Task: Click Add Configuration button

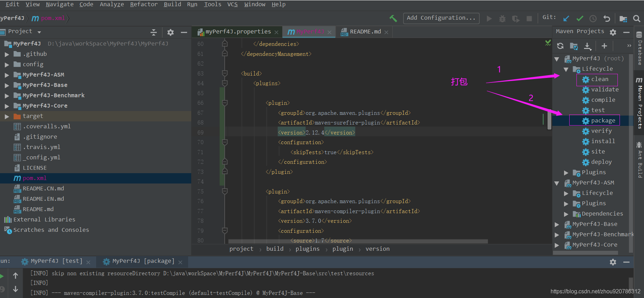Action: click(441, 18)
